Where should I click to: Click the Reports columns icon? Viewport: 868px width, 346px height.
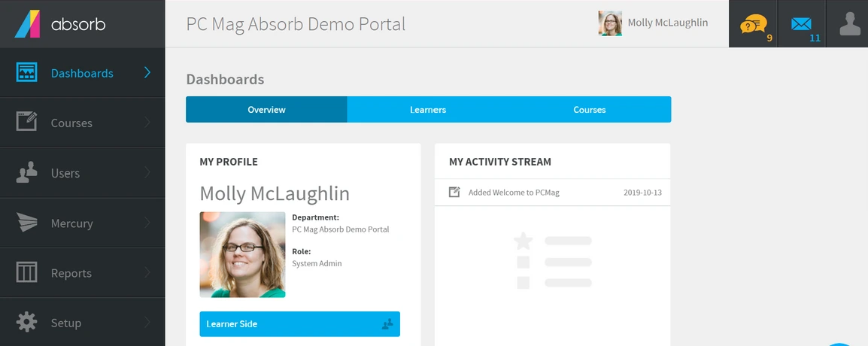(26, 272)
